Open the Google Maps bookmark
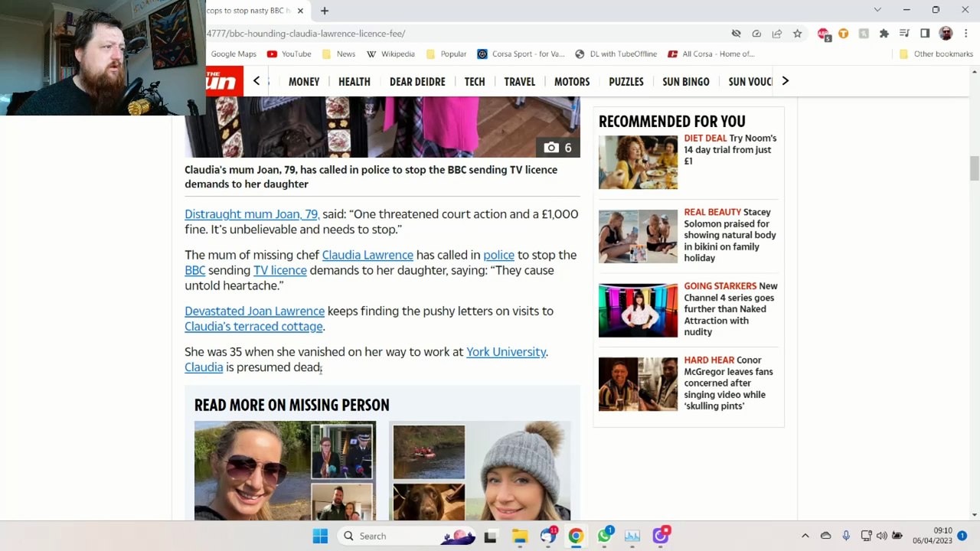 pos(234,54)
